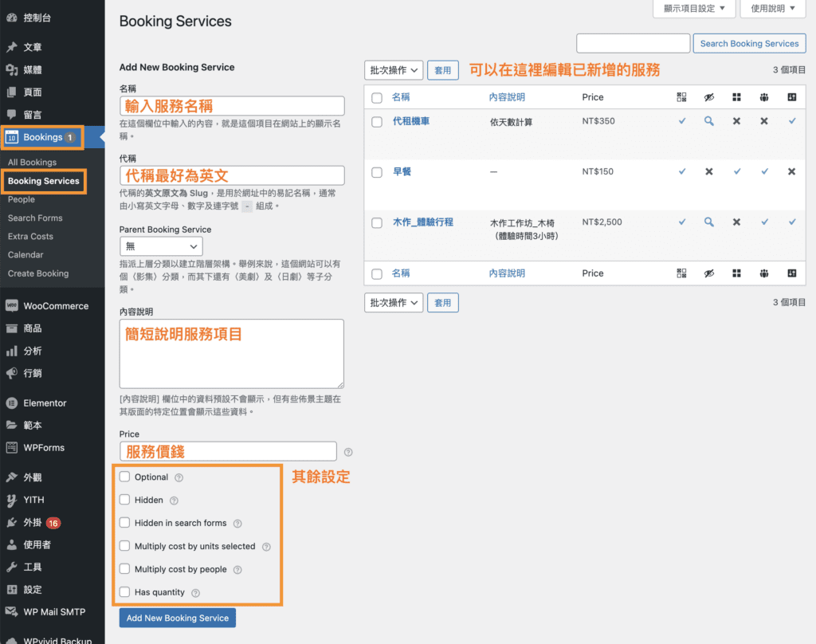
Task: Select the checkbox next to 早餐 service
Action: coord(377,171)
